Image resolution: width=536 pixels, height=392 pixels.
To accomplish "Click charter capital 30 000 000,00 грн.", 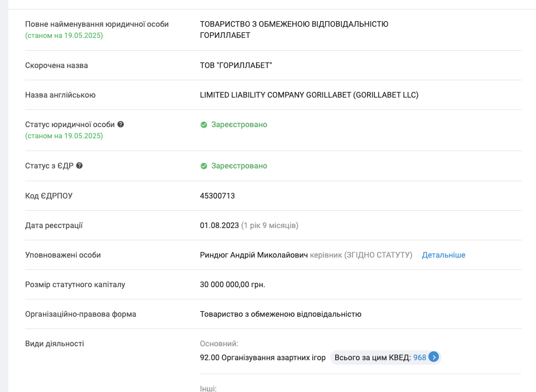I will 233,285.
